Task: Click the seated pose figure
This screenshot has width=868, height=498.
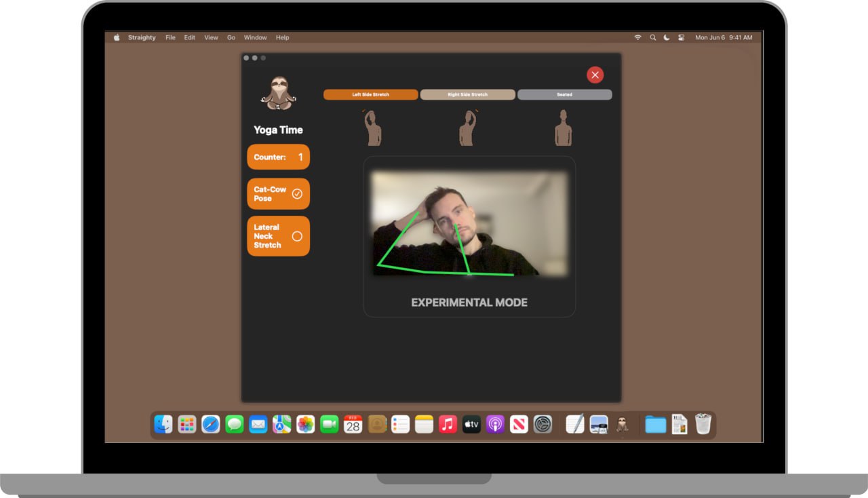Action: coord(564,128)
